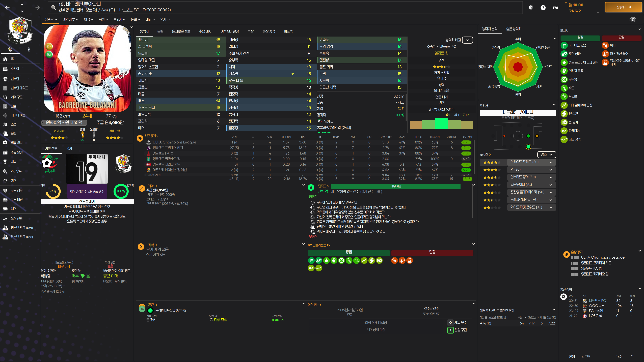
Task: Toggle the 유식 status badge on player photo
Action: tap(49, 46)
